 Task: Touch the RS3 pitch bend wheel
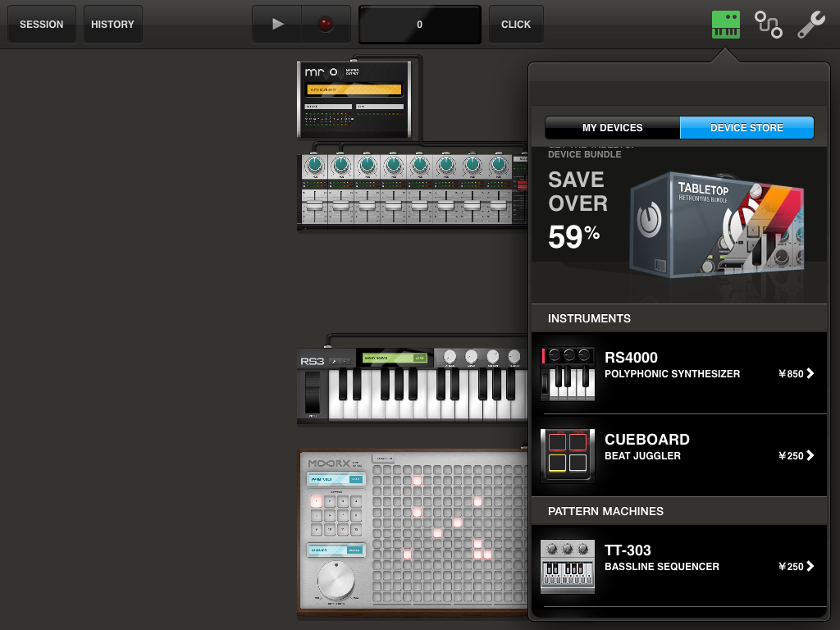313,392
